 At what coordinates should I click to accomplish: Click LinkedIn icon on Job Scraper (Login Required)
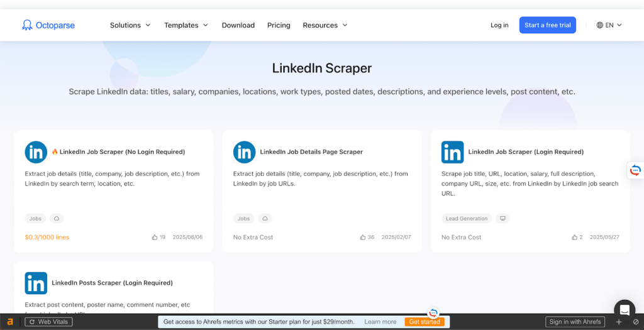coord(453,152)
